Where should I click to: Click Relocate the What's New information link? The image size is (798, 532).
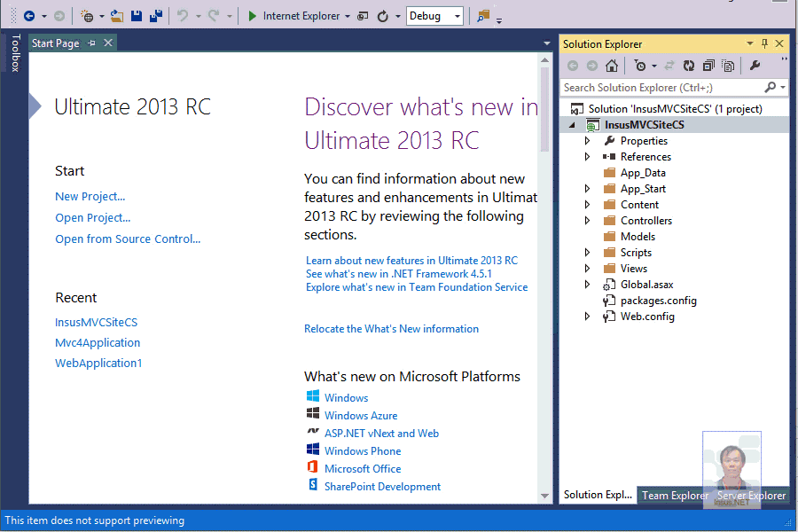click(391, 329)
